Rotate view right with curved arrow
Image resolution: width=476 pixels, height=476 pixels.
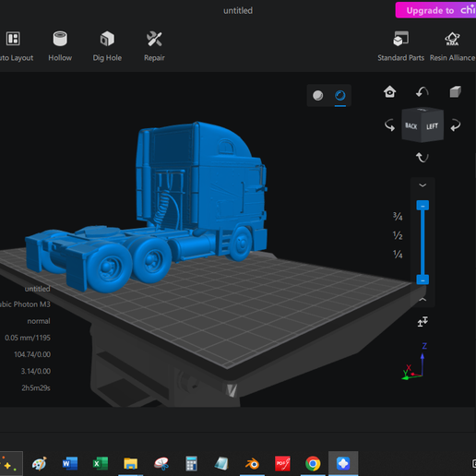click(456, 125)
